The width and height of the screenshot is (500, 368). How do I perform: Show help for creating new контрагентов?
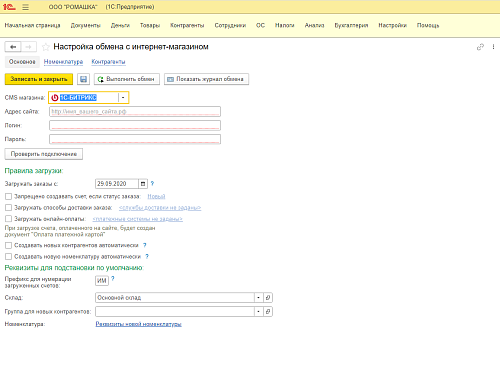pyautogui.click(x=145, y=245)
